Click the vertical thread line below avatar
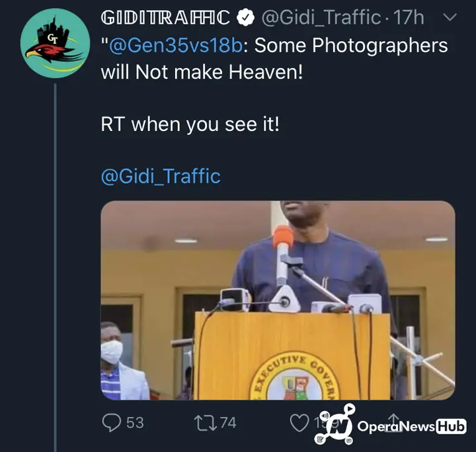 click(x=56, y=267)
